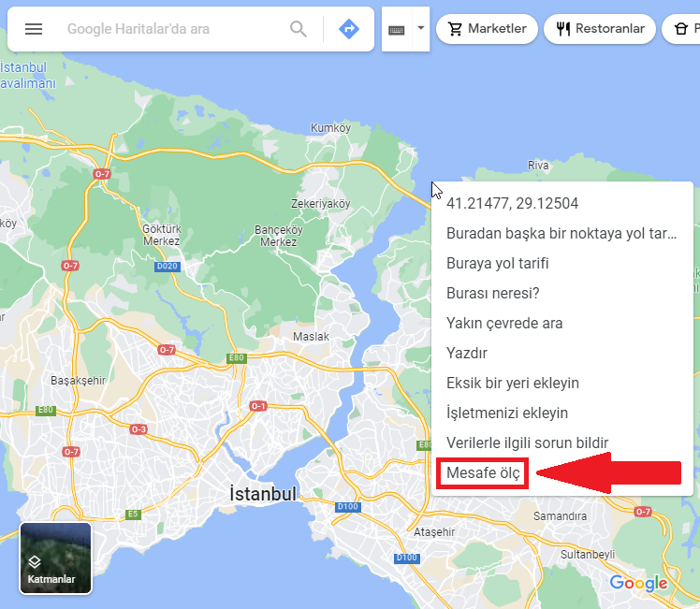This screenshot has height=609, width=700.
Task: Click the search magnifier icon
Action: tap(299, 29)
